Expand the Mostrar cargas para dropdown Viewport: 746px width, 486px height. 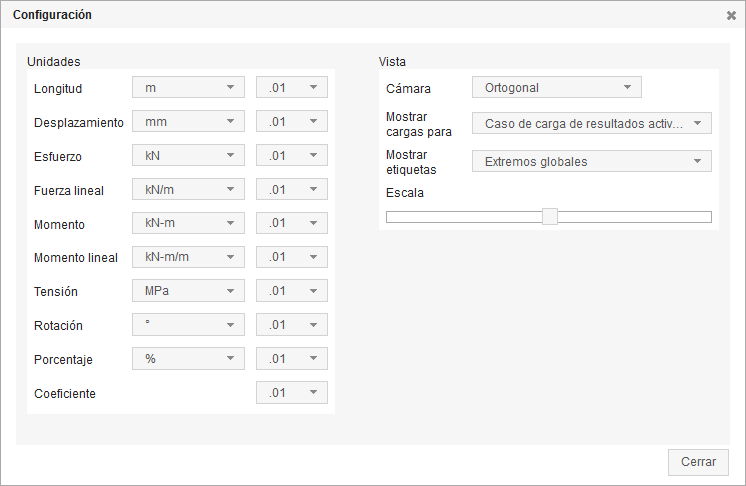591,124
